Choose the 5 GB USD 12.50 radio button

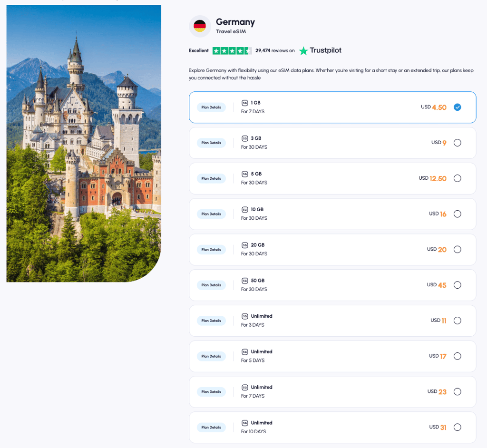click(457, 178)
